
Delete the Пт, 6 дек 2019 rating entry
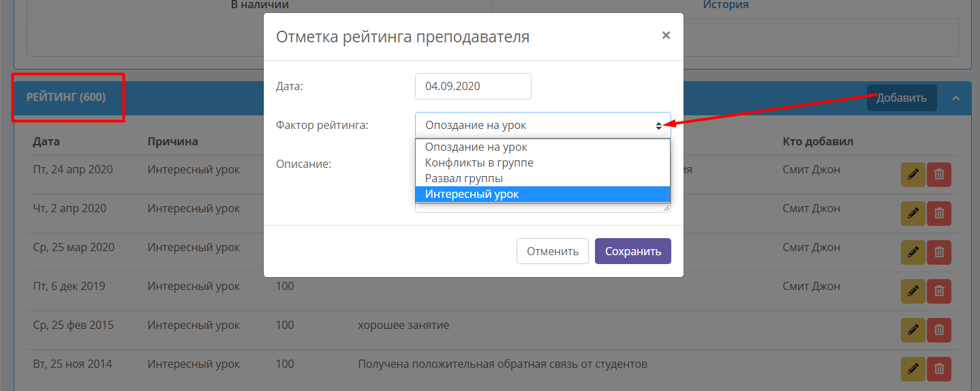[x=939, y=291]
